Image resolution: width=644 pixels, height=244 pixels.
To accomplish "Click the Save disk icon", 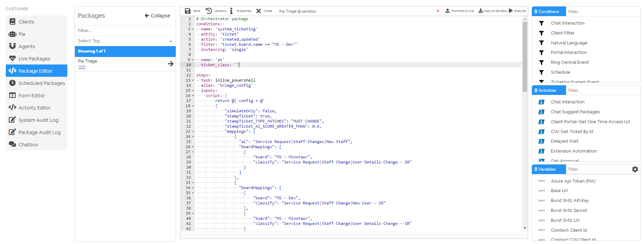I will point(188,11).
